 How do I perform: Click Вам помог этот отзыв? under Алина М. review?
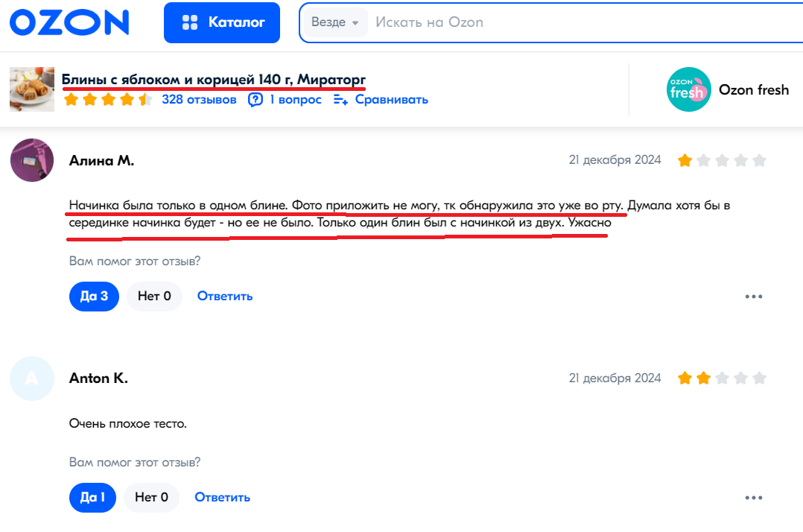[x=135, y=261]
